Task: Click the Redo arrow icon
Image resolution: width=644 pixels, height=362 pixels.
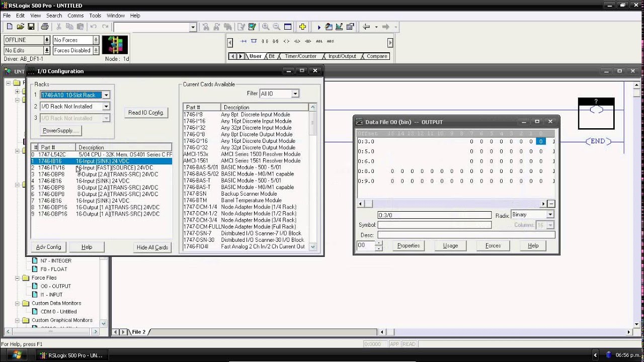Action: [x=105, y=27]
